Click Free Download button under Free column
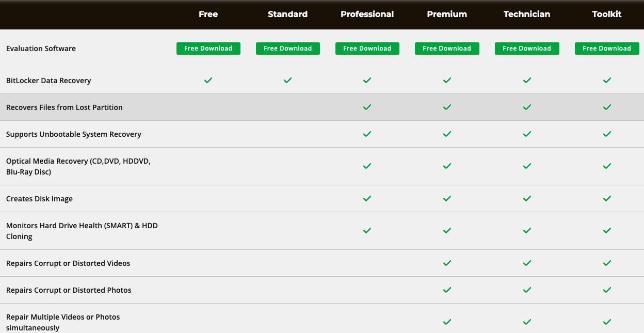The height and width of the screenshot is (333, 644). pos(208,49)
